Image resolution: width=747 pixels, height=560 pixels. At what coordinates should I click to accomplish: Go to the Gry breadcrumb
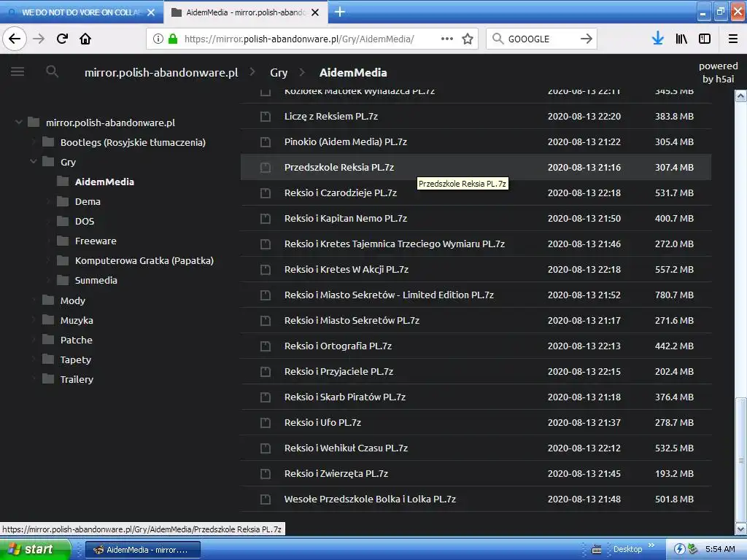click(279, 72)
